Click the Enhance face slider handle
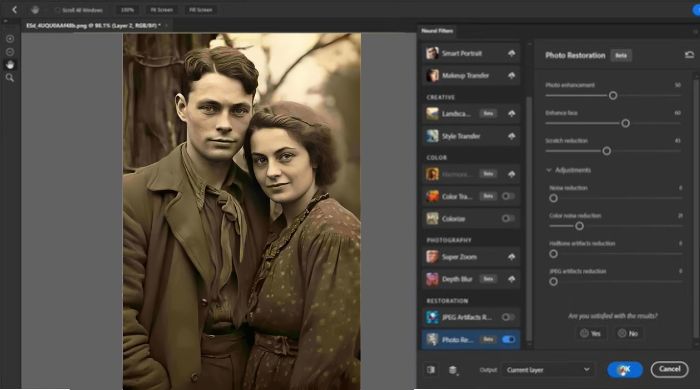 pos(625,123)
